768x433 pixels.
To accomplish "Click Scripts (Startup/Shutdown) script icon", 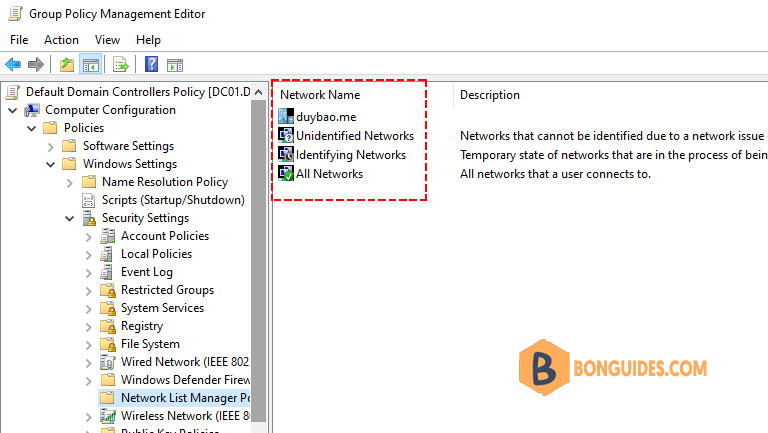I will tap(89, 200).
